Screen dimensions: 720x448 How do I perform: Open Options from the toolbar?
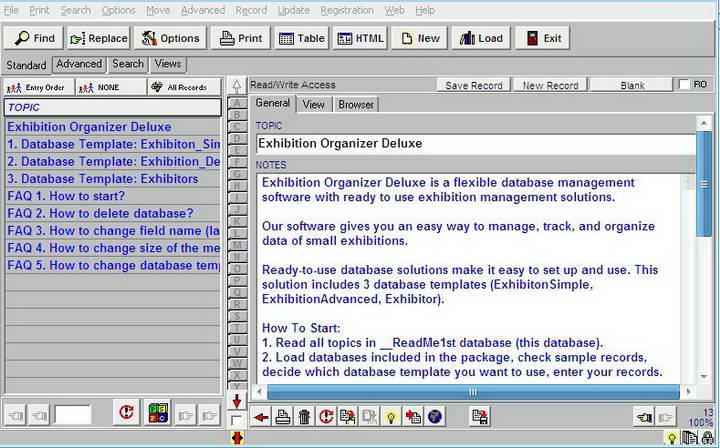[170, 38]
